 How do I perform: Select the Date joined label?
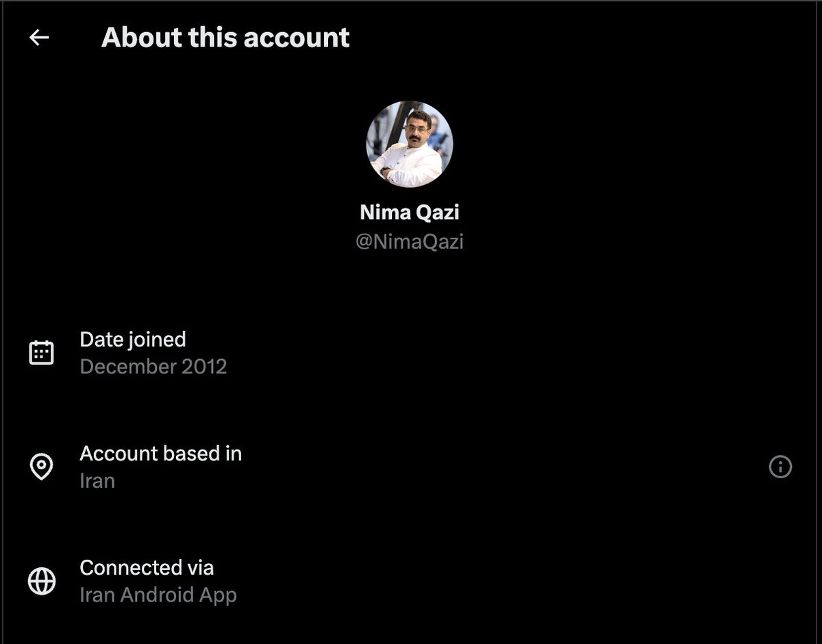click(x=133, y=339)
